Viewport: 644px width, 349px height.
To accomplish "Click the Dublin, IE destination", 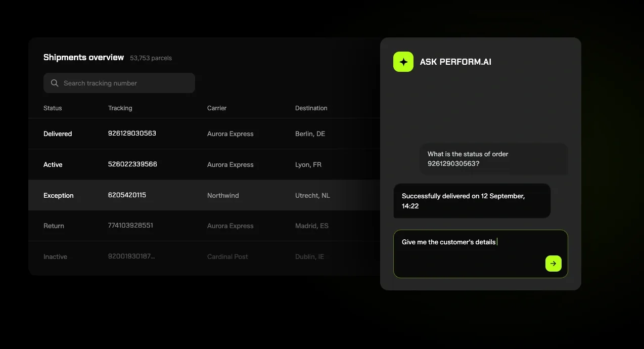I will pyautogui.click(x=309, y=257).
